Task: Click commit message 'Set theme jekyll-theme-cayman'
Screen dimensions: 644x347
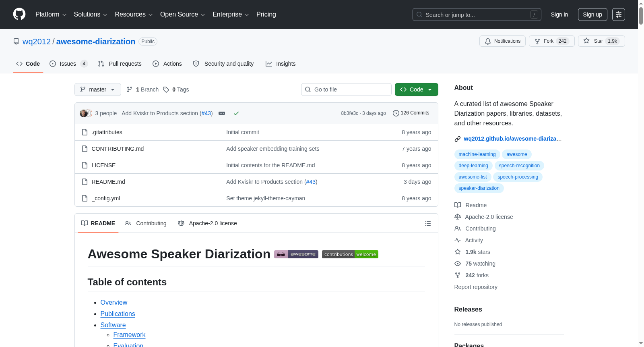Action: coord(266,198)
